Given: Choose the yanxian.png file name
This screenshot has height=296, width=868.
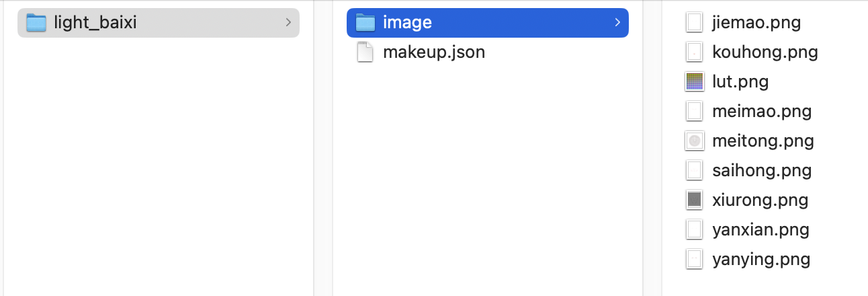Looking at the screenshot, I should tap(761, 229).
